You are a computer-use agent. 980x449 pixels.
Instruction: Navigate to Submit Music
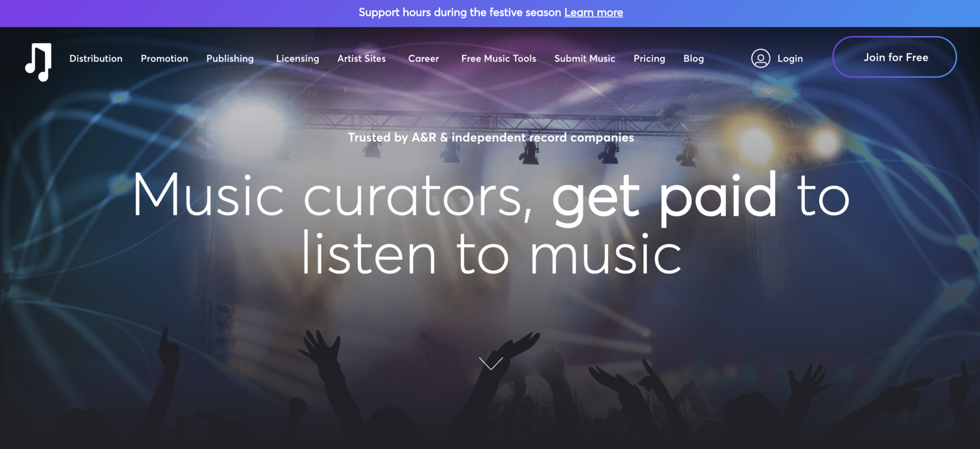[x=585, y=58]
